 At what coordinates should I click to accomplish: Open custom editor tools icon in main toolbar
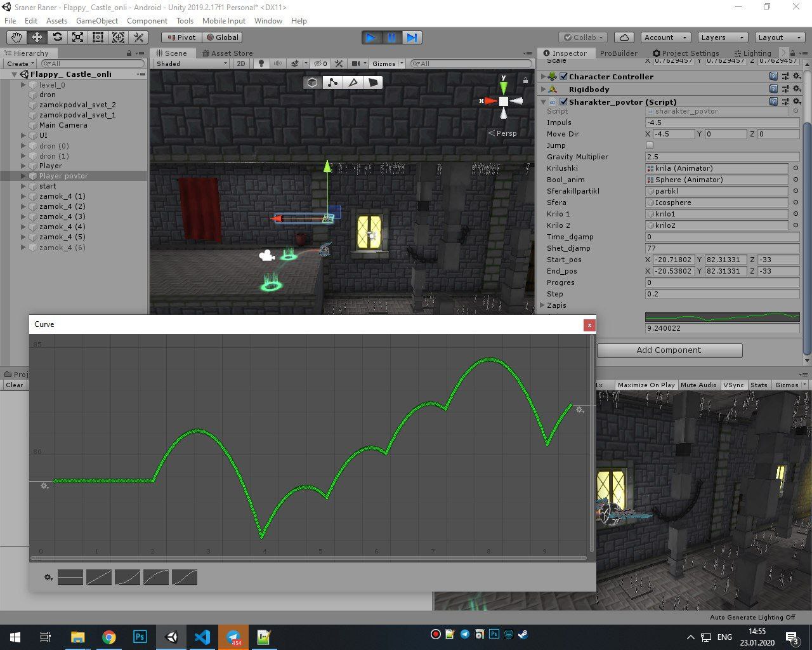[x=138, y=37]
